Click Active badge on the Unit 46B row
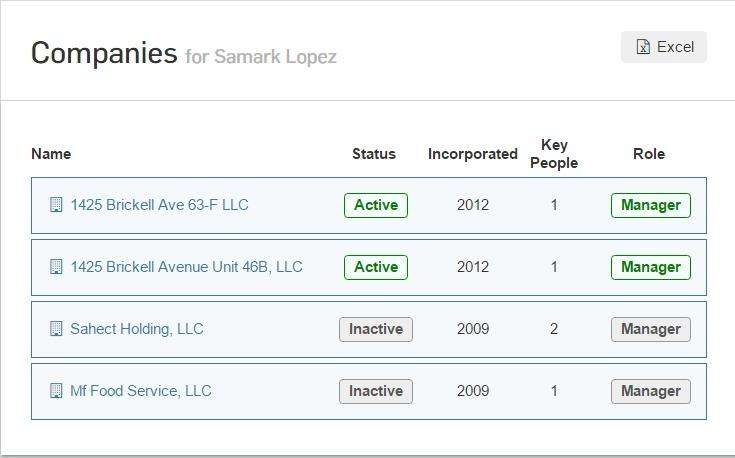The height and width of the screenshot is (458, 735). point(376,267)
